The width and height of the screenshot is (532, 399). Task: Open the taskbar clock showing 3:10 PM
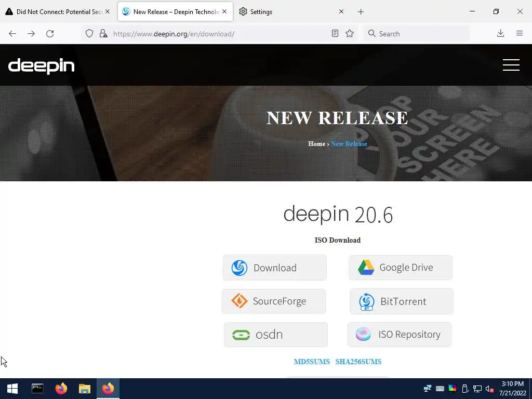(513, 389)
